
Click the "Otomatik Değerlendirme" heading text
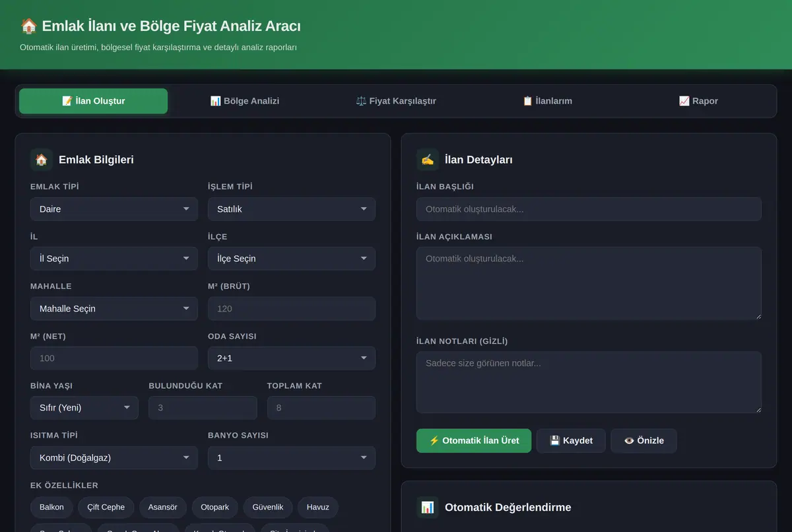(508, 508)
